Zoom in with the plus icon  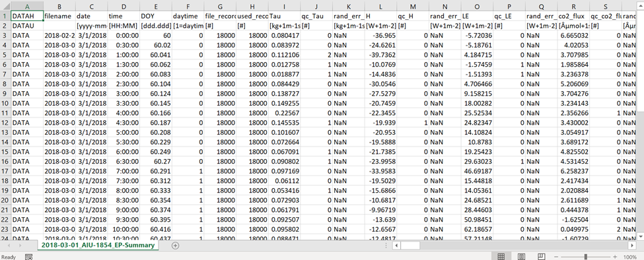(615, 257)
